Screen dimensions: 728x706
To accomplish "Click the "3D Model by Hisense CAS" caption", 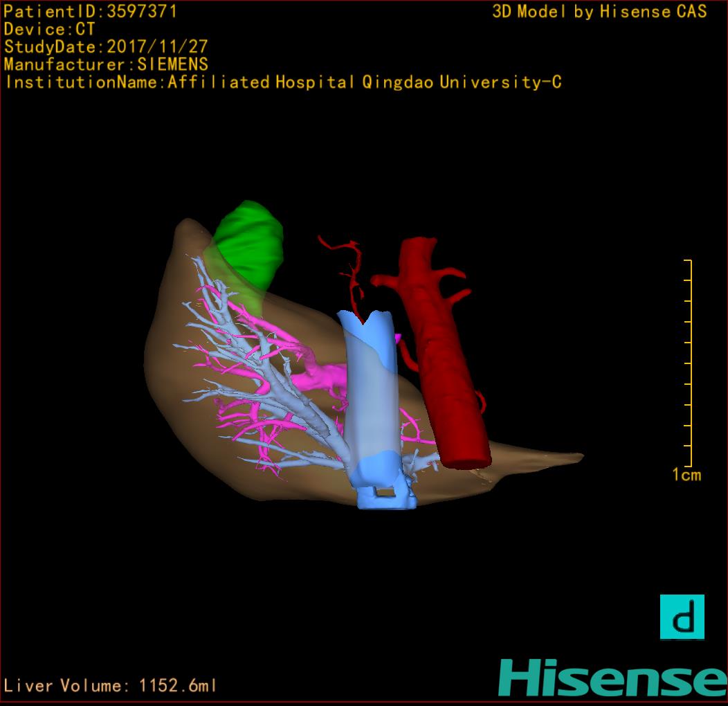I will 599,12.
